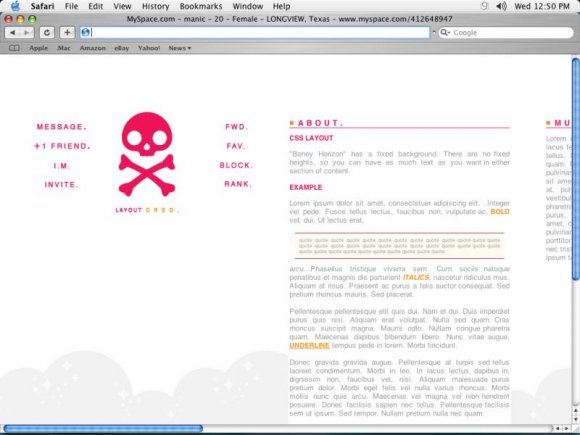Click into the address bar field
The width and height of the screenshot is (580, 435).
click(x=255, y=33)
